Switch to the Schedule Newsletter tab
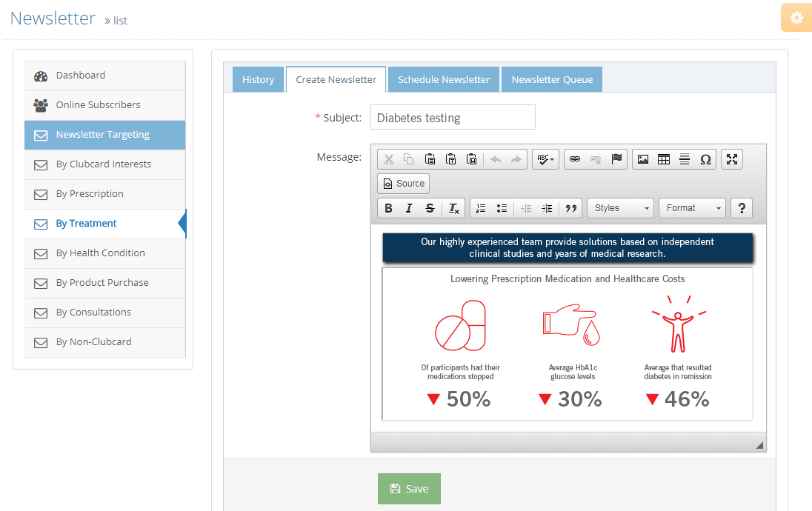 444,79
